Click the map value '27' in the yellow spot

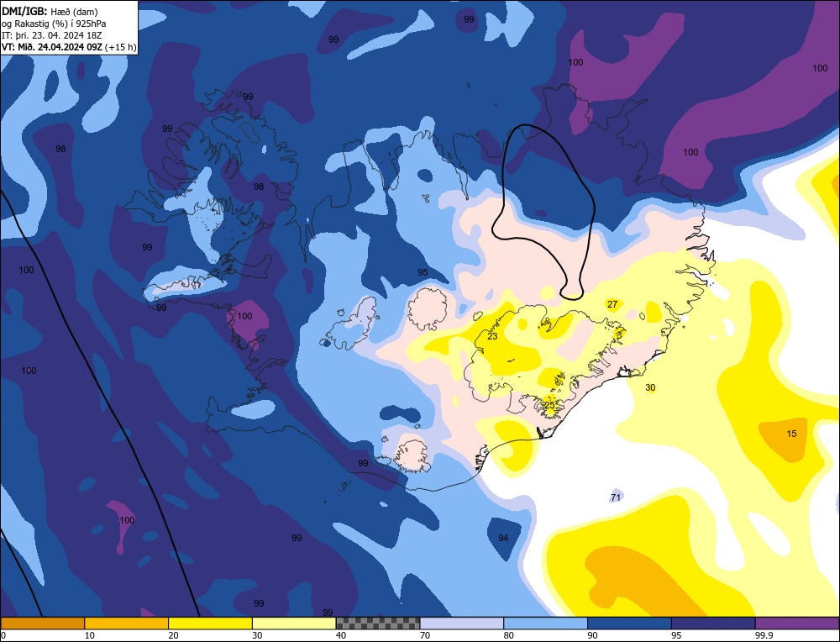(612, 304)
